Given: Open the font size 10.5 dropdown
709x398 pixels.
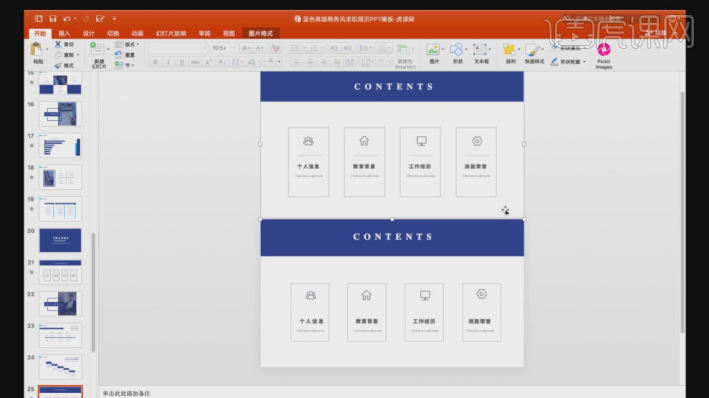Looking at the screenshot, I should pyautogui.click(x=234, y=48).
